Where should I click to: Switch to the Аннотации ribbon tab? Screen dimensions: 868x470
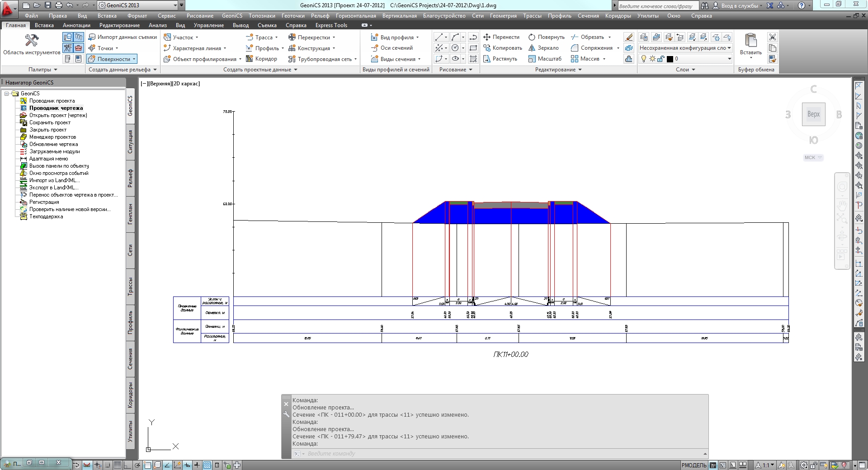(x=76, y=25)
